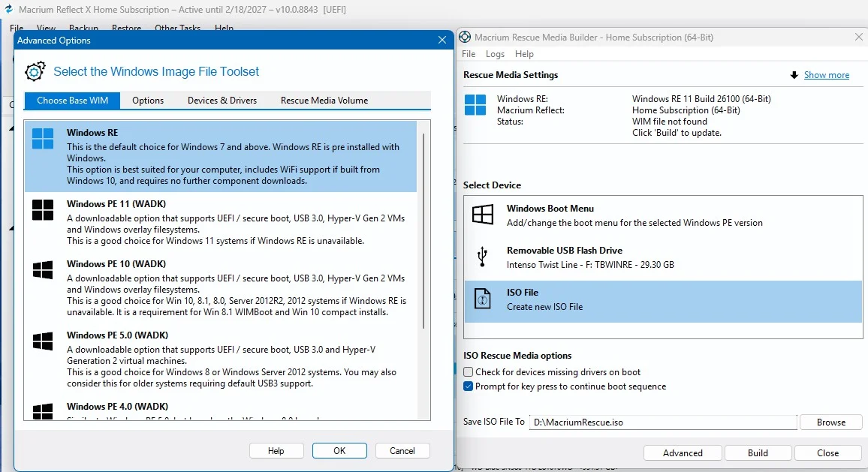
Task: Click the Windows RE logo in Rescue Media Settings
Action: coord(475,104)
